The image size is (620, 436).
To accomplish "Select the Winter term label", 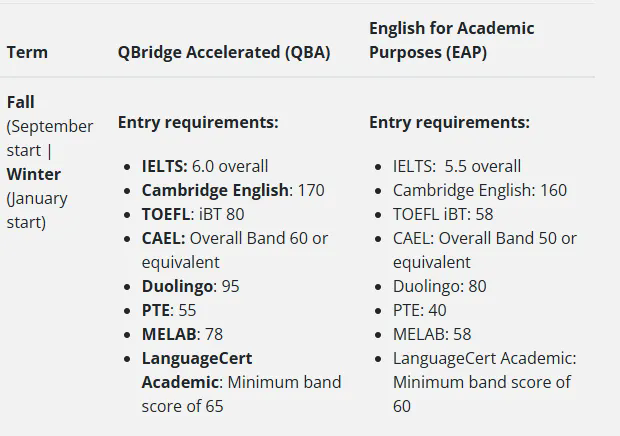I will pyautogui.click(x=34, y=174).
